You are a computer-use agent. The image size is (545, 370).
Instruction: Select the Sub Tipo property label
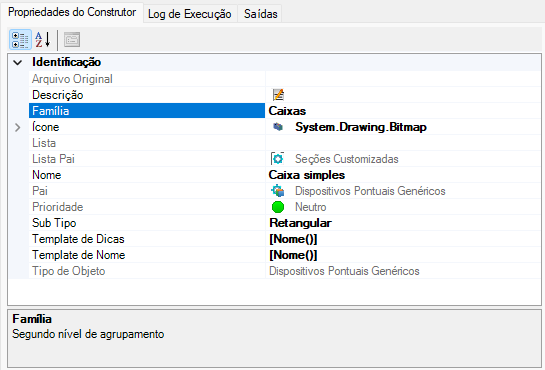click(54, 223)
